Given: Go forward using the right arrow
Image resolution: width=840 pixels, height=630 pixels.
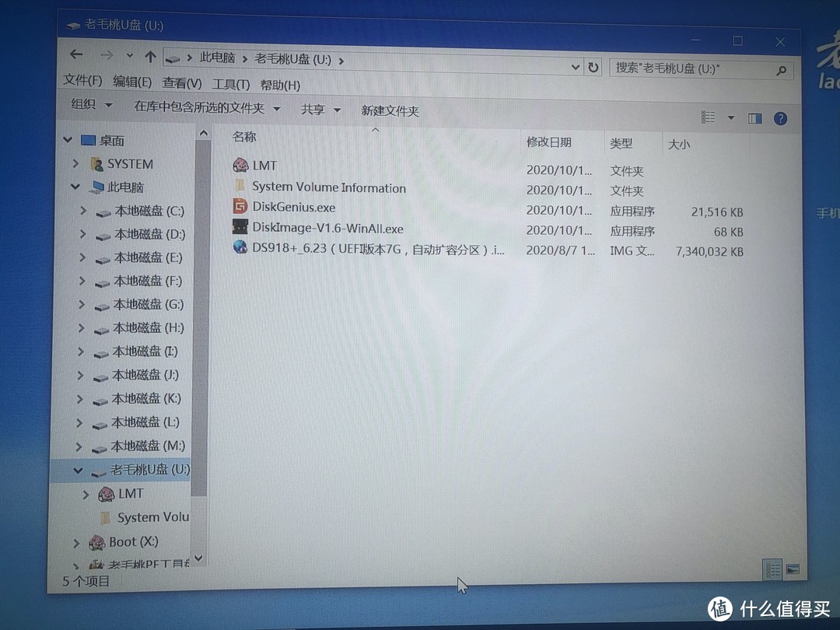Looking at the screenshot, I should click(107, 54).
